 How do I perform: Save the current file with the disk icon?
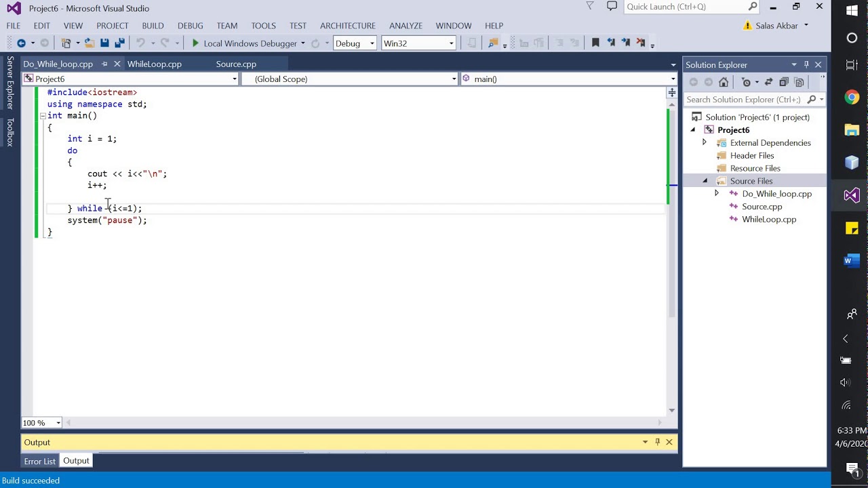[x=104, y=43]
